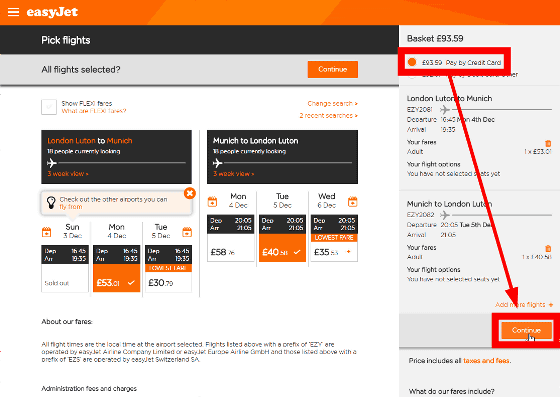This screenshot has width=560, height=397.
Task: Open taxes and fees link
Action: click(x=486, y=361)
